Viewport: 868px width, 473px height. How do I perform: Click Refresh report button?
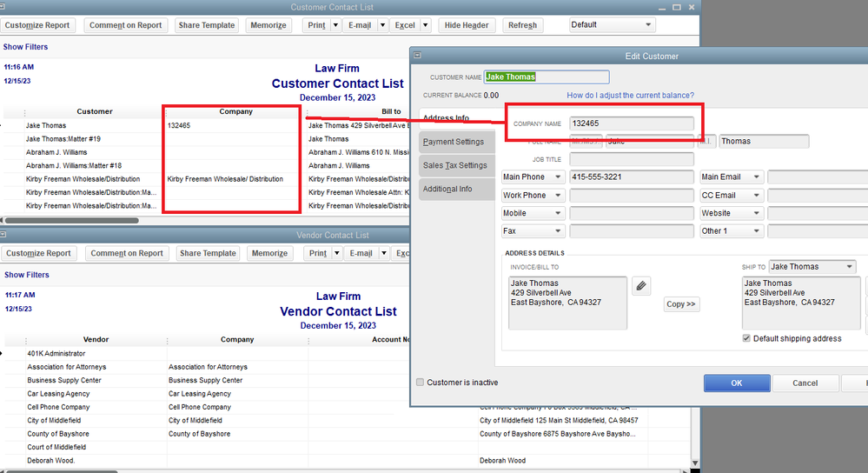click(x=522, y=25)
